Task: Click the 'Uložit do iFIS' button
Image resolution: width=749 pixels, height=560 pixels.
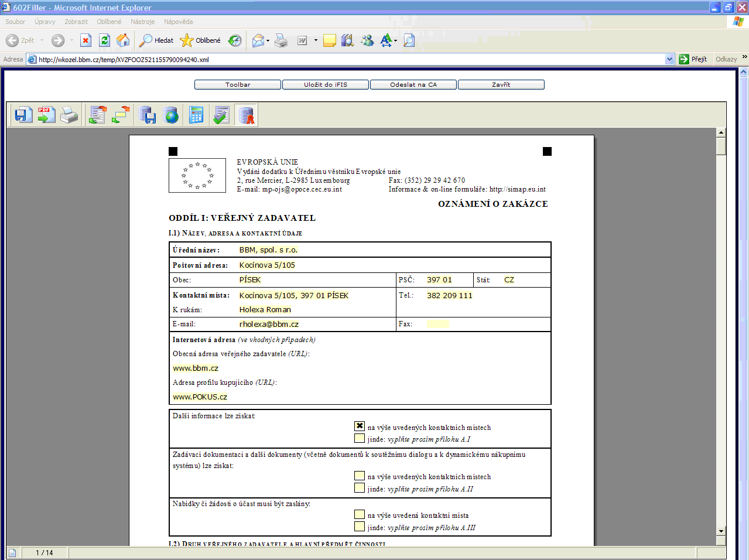Action: [x=326, y=85]
